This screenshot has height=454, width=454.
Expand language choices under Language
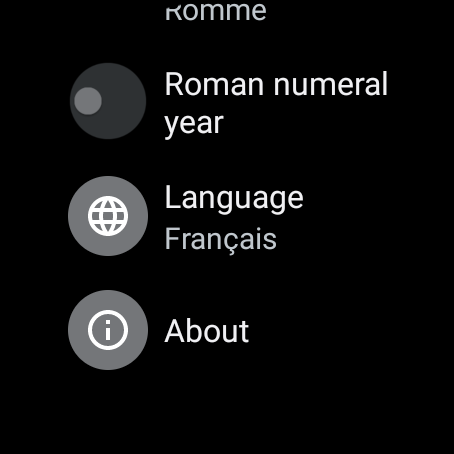tap(221, 239)
